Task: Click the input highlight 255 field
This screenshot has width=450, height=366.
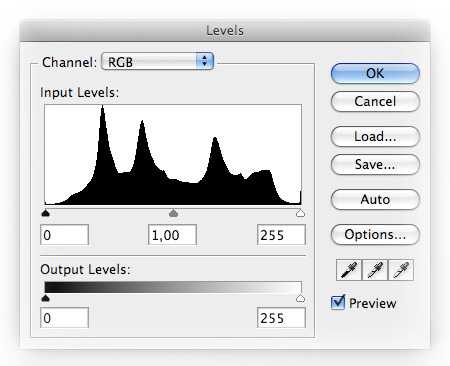Action: [281, 235]
